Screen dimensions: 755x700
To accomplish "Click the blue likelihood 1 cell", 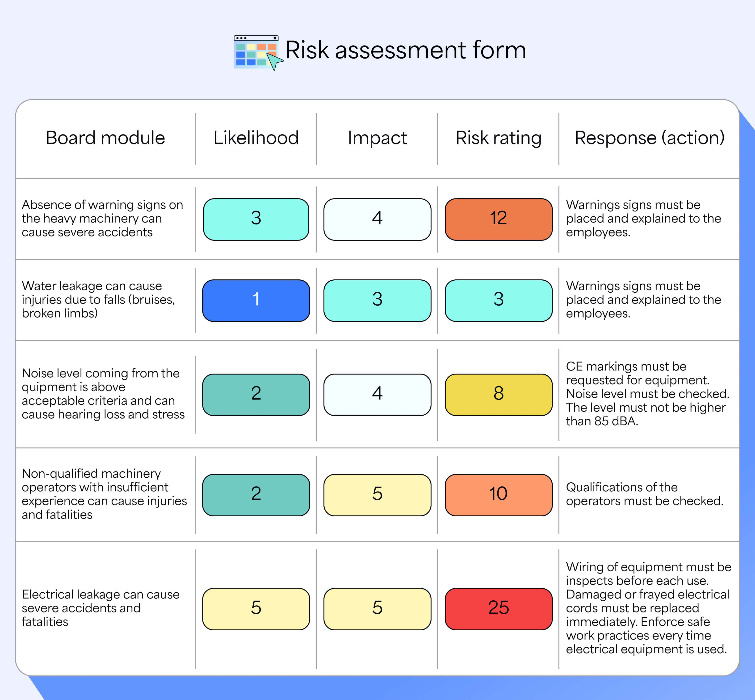I will pyautogui.click(x=256, y=300).
